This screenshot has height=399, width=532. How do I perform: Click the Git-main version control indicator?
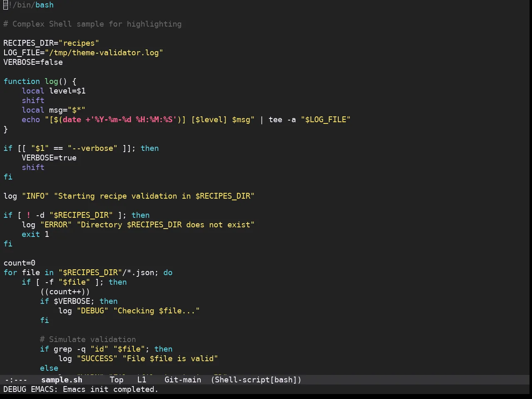tap(183, 380)
